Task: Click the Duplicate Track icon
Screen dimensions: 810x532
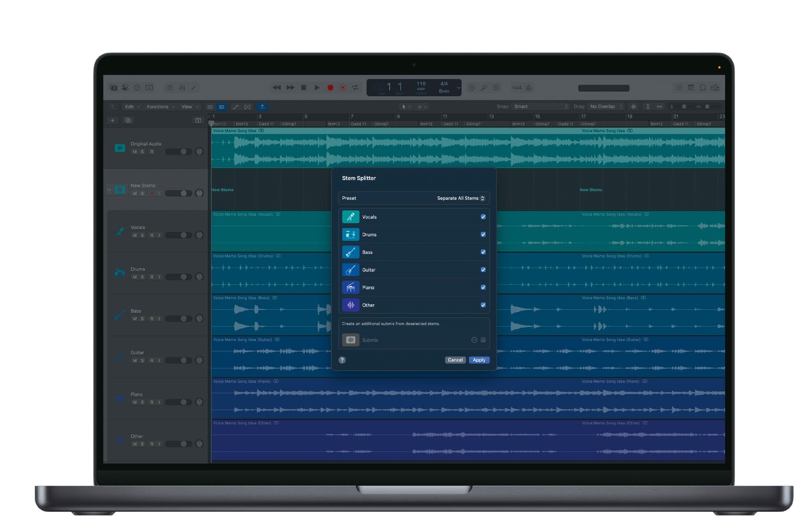Action: coord(128,120)
